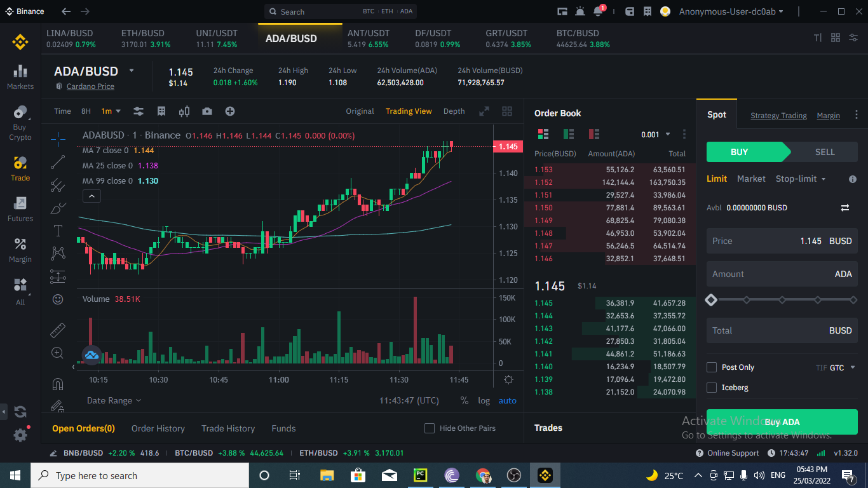
Task: Enable the Iceberg order checkbox
Action: click(711, 387)
